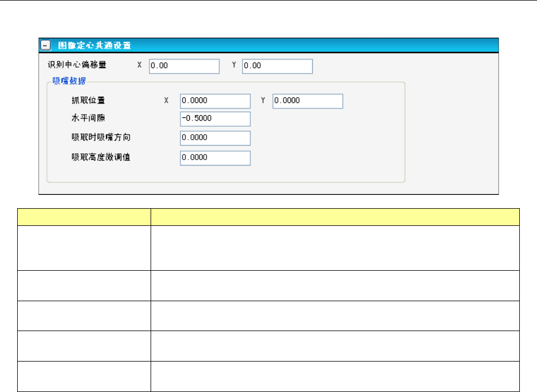Click the 图像定心共通设置 title text
Image resolution: width=537 pixels, height=392 pixels.
tap(94, 45)
